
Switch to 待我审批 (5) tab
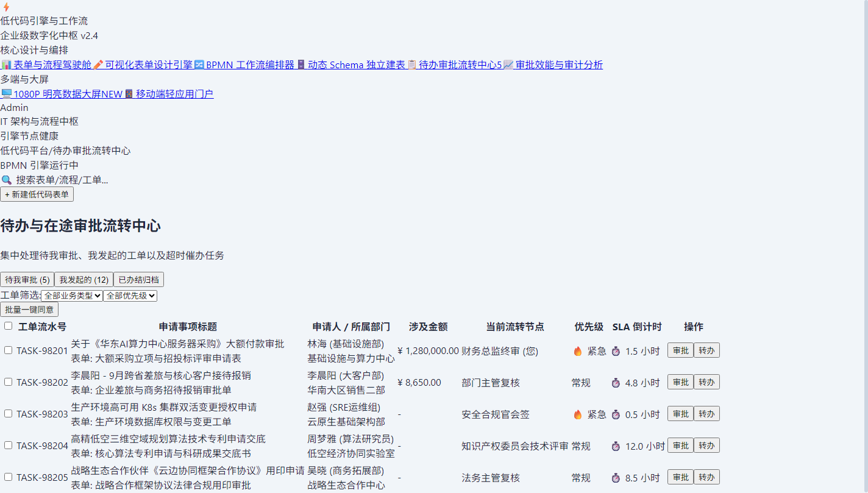point(27,280)
